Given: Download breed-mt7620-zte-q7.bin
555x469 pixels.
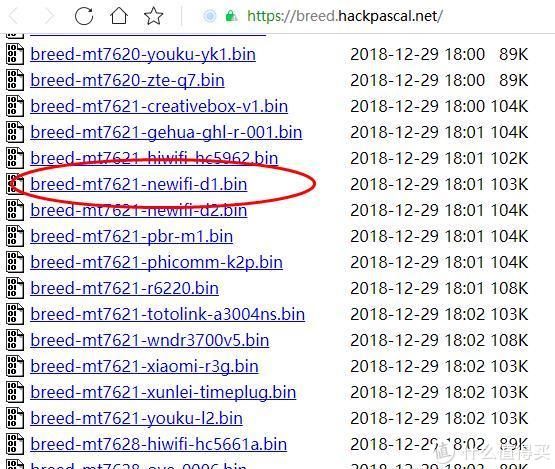Looking at the screenshot, I should coord(127,80).
